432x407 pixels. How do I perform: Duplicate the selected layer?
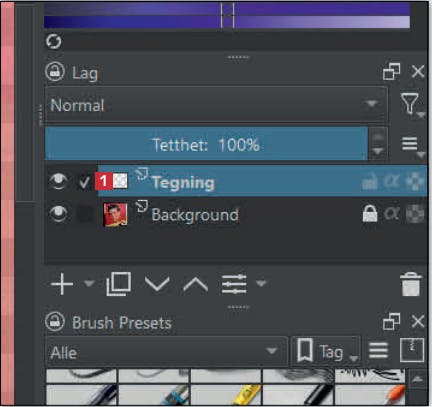click(x=118, y=284)
